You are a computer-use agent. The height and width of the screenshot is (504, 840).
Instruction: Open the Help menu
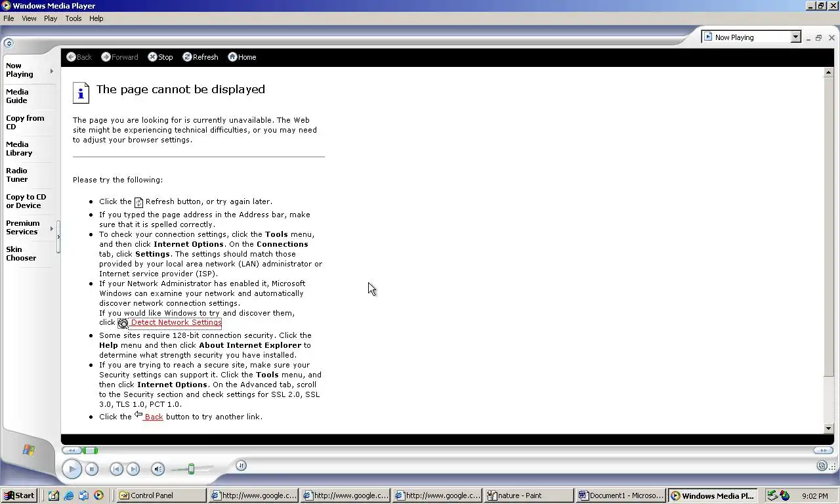point(96,18)
